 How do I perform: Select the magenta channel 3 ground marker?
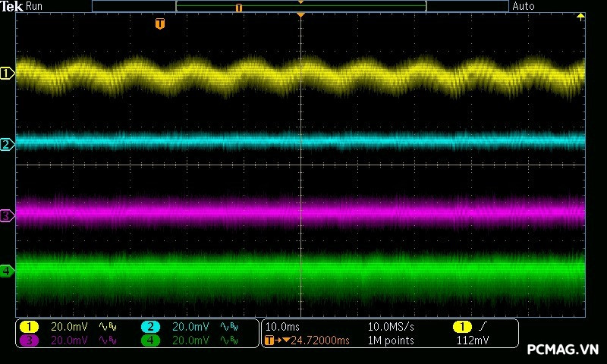tap(7, 216)
